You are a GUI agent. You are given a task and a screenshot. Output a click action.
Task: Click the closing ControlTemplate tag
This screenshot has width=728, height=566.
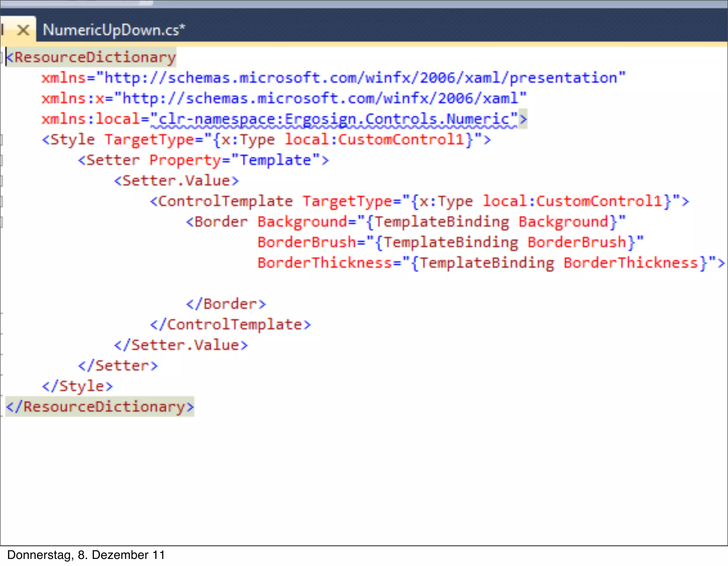click(230, 325)
